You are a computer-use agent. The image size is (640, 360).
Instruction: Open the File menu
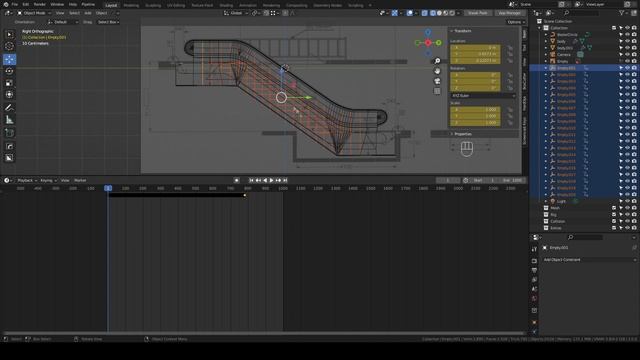coord(14,4)
